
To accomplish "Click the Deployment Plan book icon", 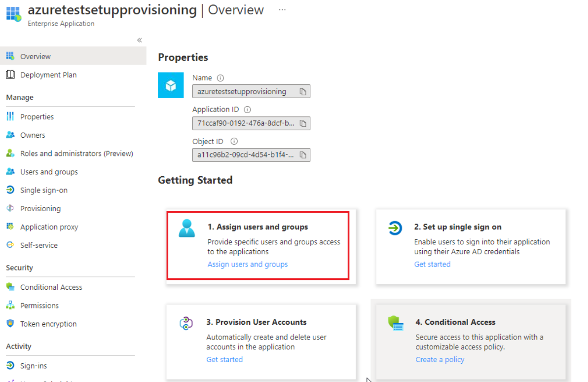I will pyautogui.click(x=10, y=75).
